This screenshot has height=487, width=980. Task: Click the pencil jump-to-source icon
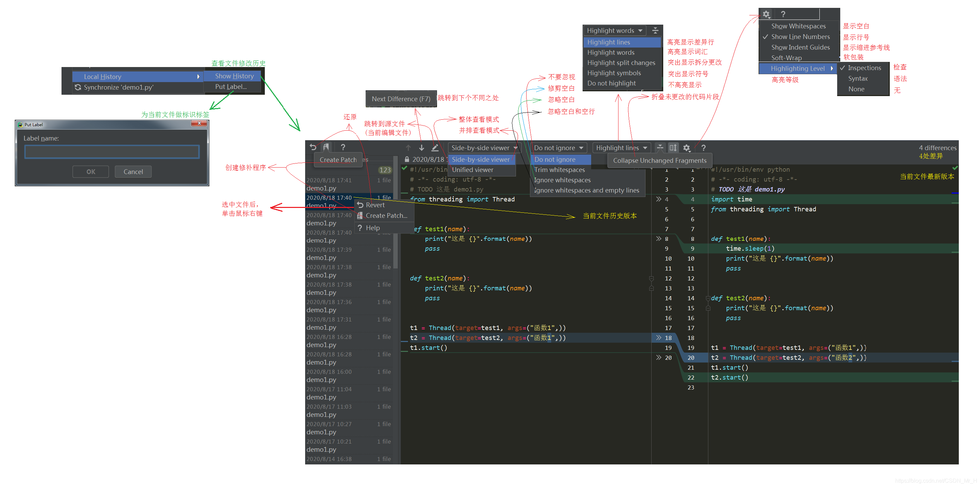435,148
